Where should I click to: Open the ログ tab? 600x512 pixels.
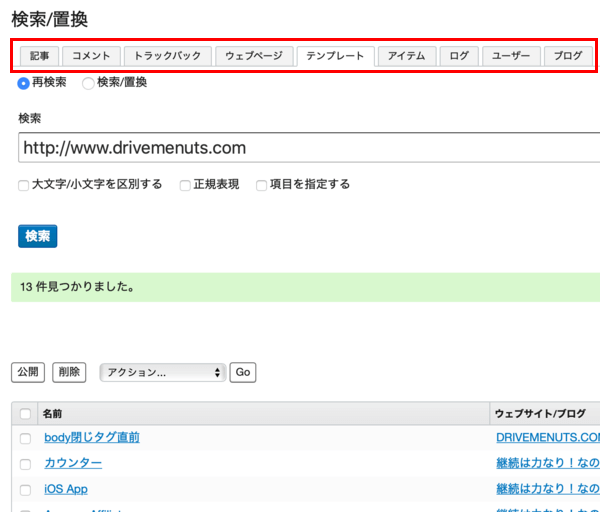[459, 56]
